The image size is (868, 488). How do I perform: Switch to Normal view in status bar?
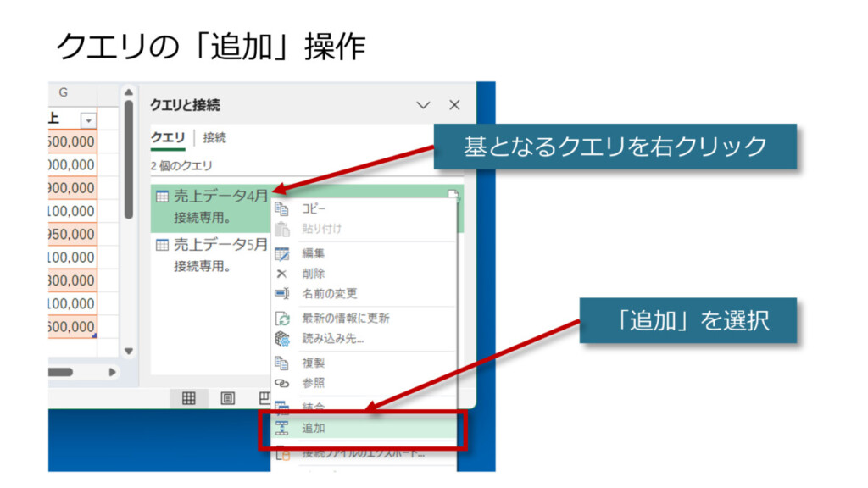189,398
